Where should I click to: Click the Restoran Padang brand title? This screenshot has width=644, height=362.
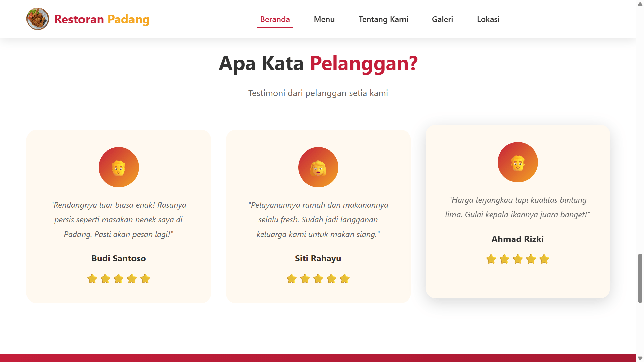tap(102, 19)
